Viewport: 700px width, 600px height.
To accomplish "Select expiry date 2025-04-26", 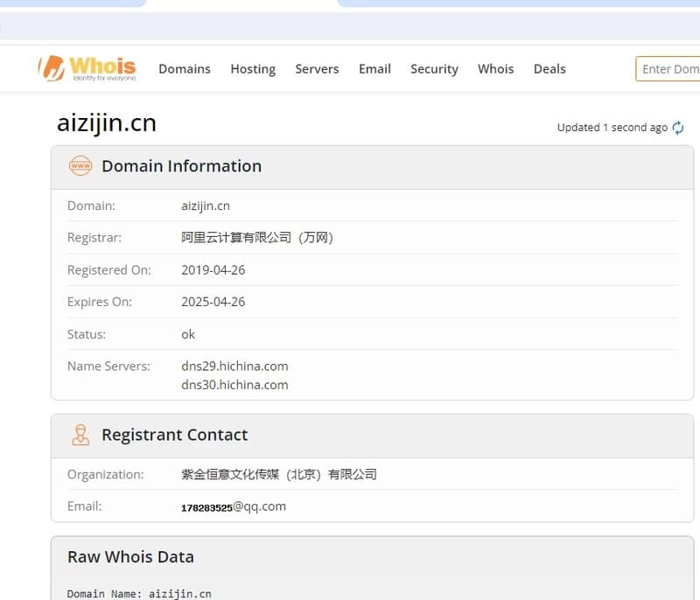I will [213, 302].
